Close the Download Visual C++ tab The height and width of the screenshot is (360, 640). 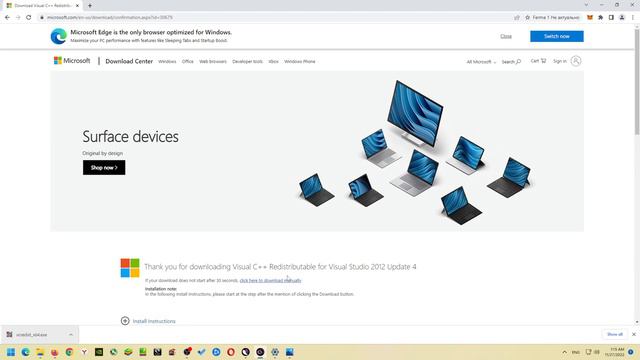click(77, 6)
